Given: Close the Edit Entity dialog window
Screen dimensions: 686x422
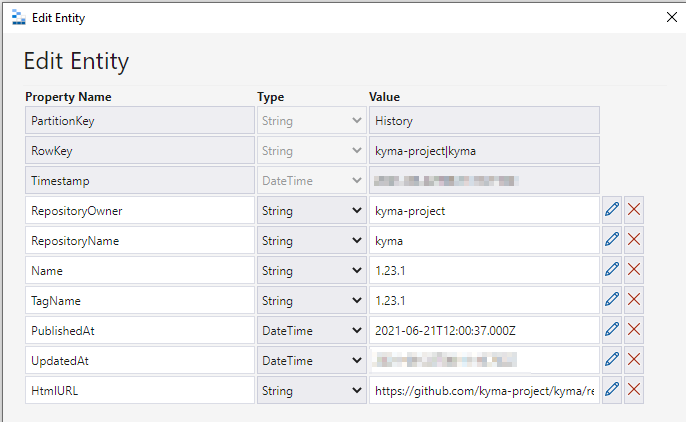Looking at the screenshot, I should pyautogui.click(x=671, y=16).
